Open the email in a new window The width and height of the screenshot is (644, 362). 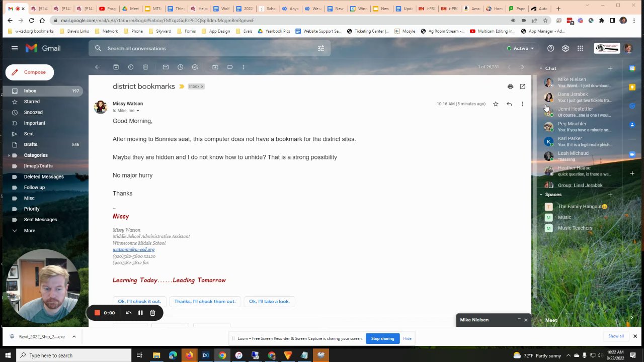522,86
